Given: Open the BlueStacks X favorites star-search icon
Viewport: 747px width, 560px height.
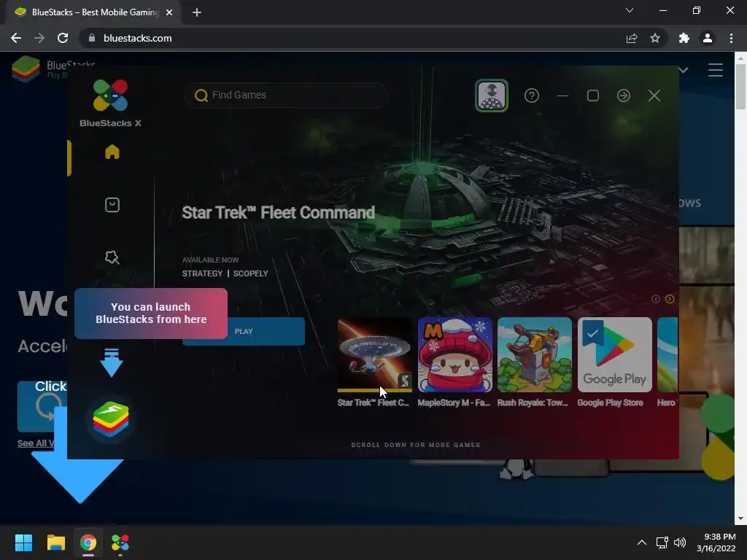Looking at the screenshot, I should click(x=112, y=257).
